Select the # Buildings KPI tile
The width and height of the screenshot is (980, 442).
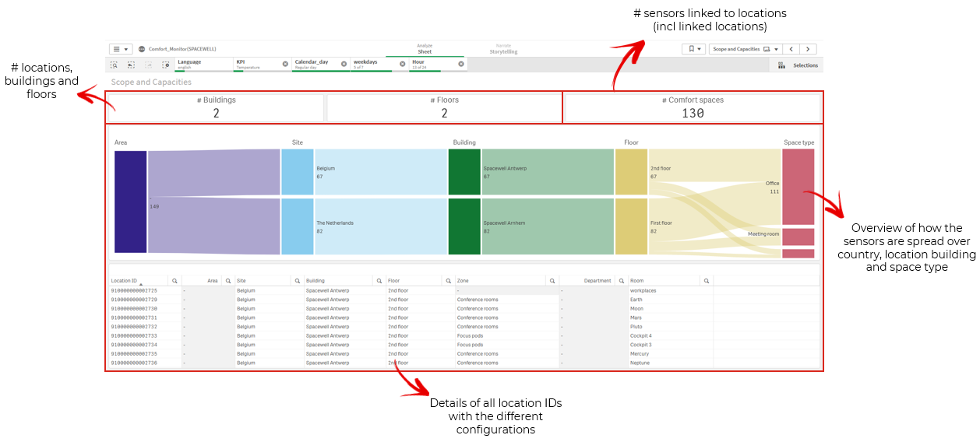point(216,107)
